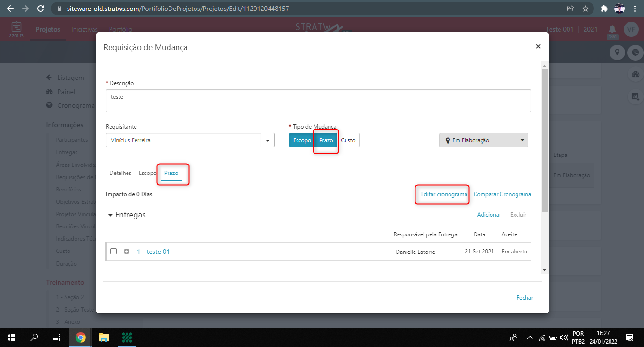This screenshot has height=347, width=644.
Task: Open Task View on the taskbar
Action: click(x=56, y=338)
